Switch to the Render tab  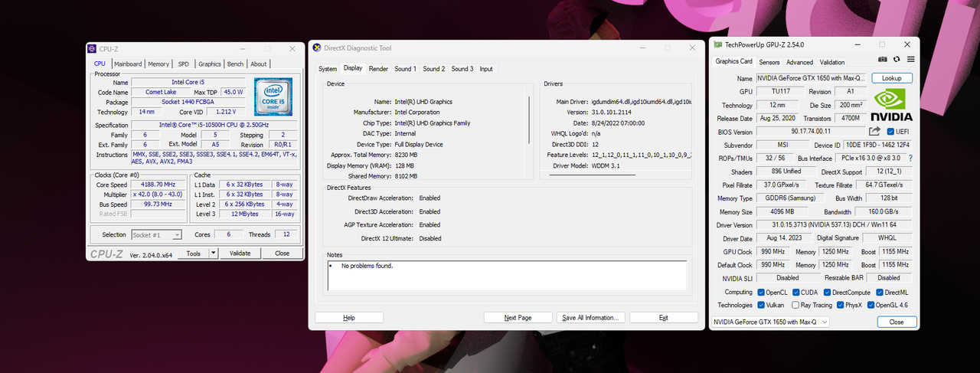[x=378, y=69]
